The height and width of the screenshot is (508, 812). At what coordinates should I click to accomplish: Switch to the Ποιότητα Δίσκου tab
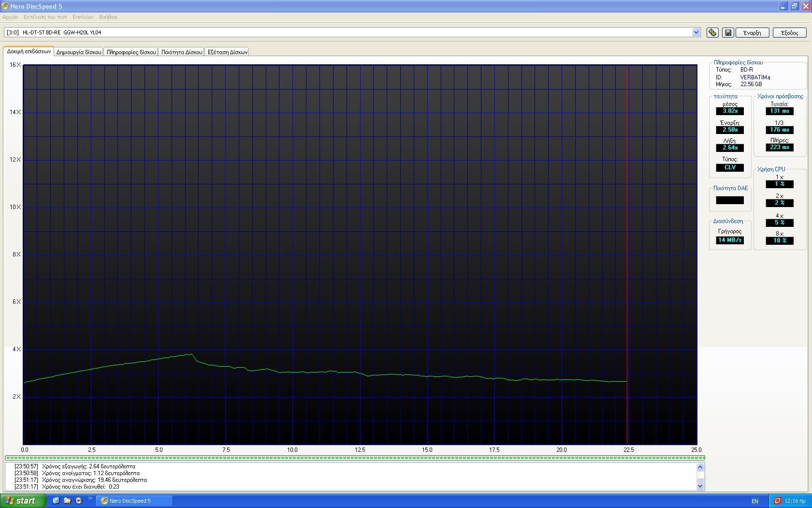coord(181,51)
